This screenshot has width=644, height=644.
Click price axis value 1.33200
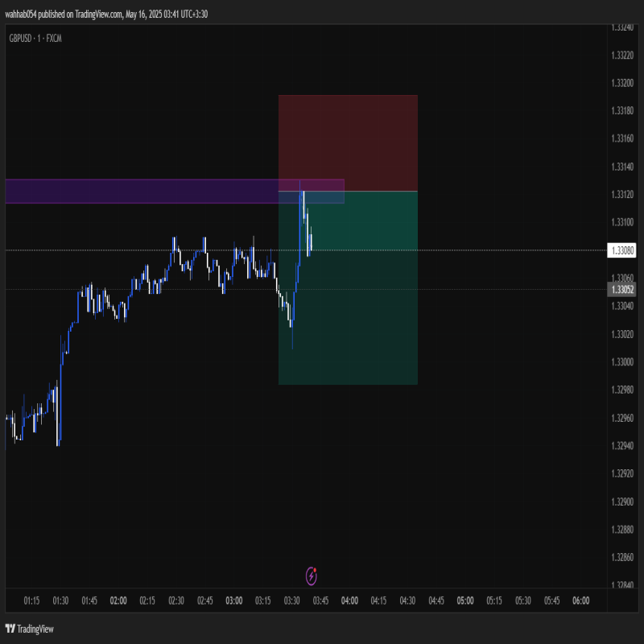pyautogui.click(x=622, y=83)
